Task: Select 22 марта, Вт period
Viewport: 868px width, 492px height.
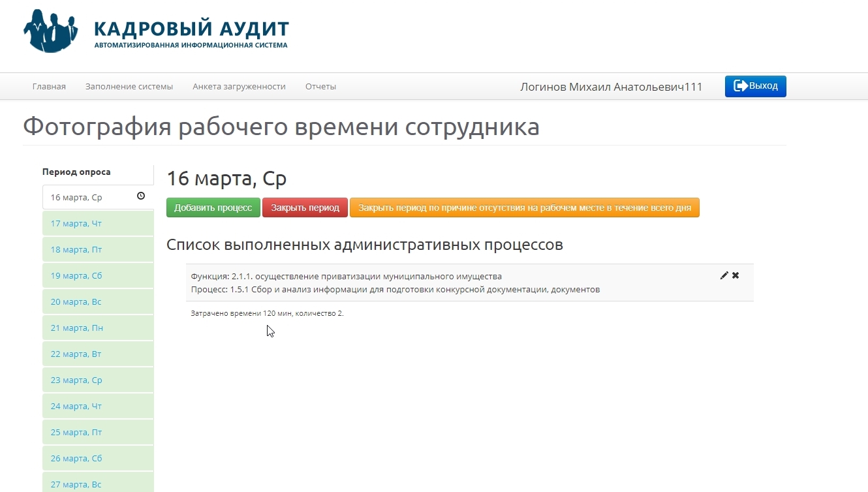Action: pos(98,354)
